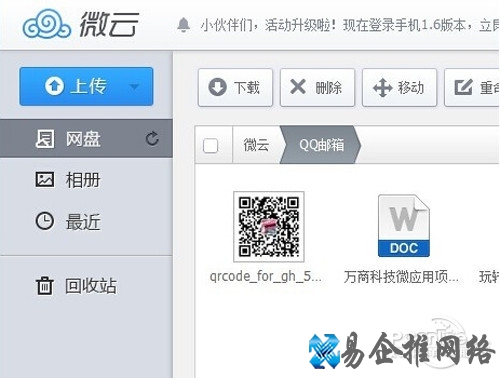Click the 删除 delete button
The width and height of the screenshot is (500, 378).
tap(317, 88)
